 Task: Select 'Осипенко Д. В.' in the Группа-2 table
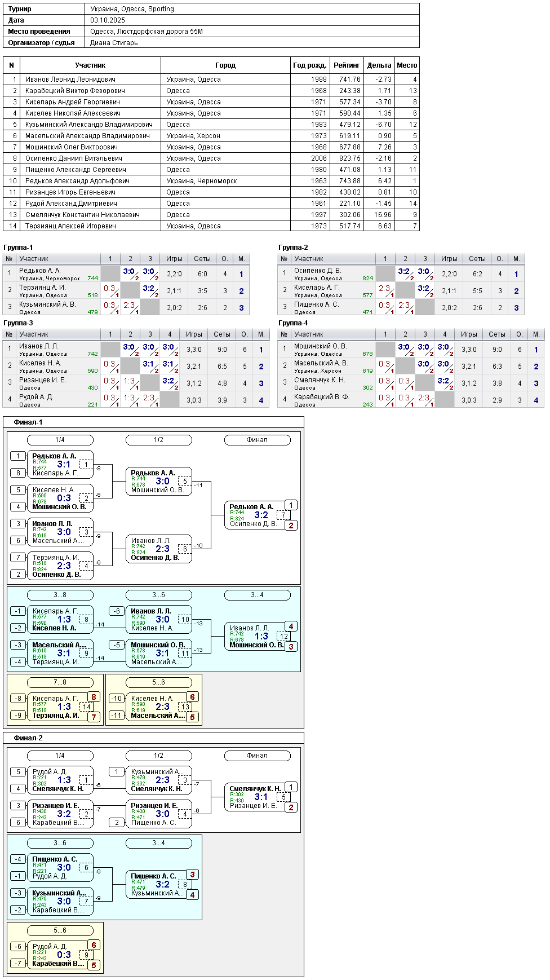317,271
